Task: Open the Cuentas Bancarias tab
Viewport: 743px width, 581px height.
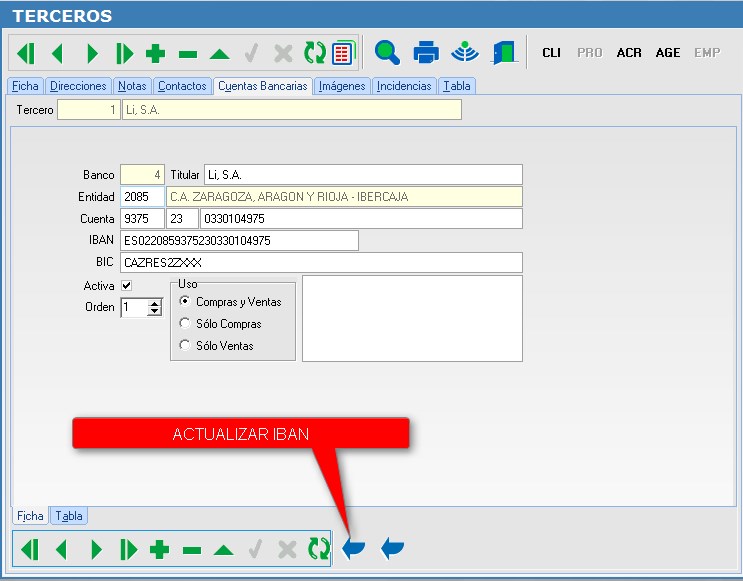Action: [x=263, y=86]
